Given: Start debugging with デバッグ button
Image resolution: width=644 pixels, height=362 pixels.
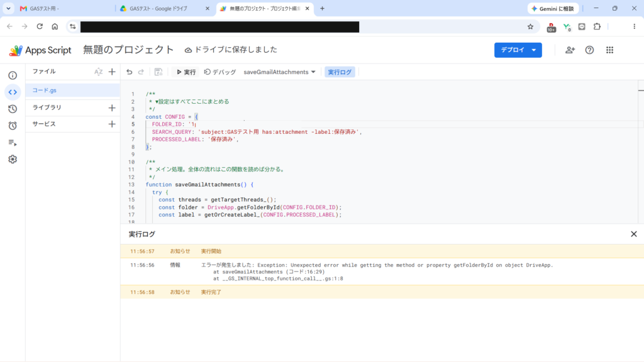Looking at the screenshot, I should point(220,72).
